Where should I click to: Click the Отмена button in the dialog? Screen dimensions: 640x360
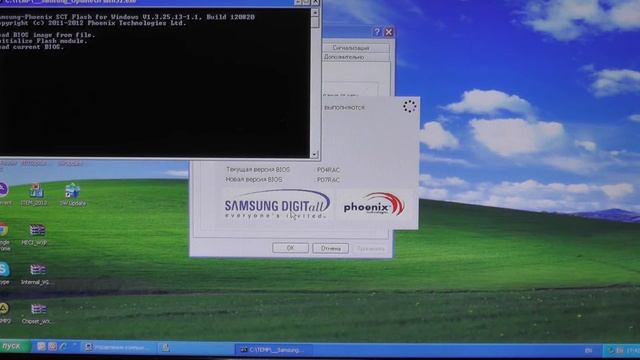[330, 248]
